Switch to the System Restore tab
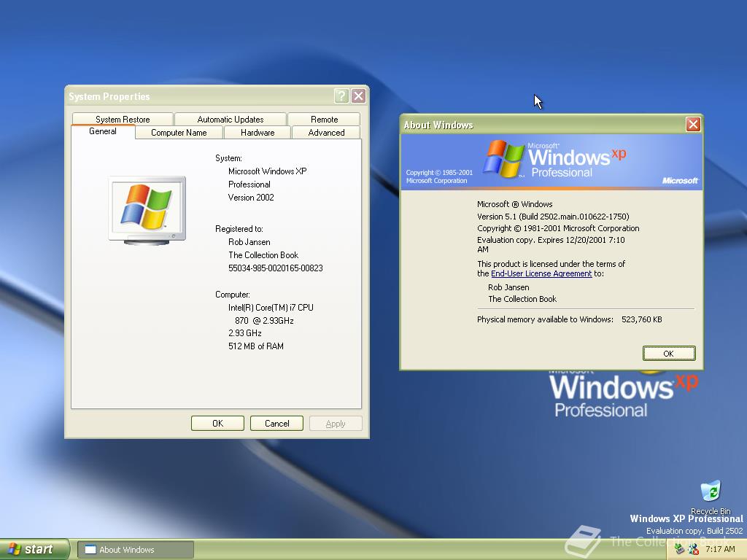 [123, 119]
